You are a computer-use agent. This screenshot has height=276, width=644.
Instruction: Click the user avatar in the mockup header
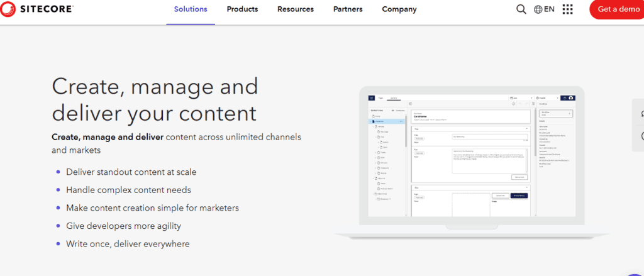571,98
